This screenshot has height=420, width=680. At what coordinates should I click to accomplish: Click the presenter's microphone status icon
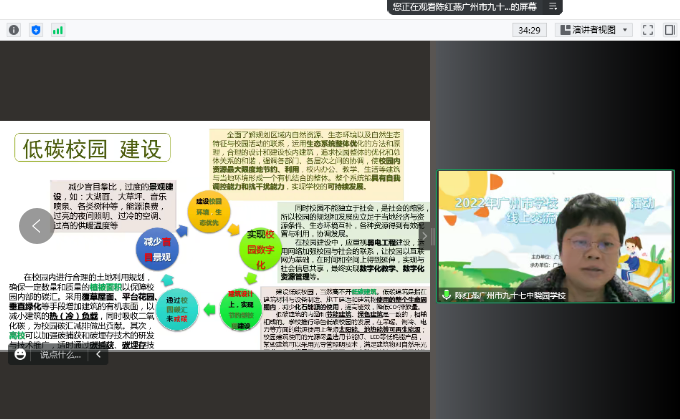coord(446,295)
